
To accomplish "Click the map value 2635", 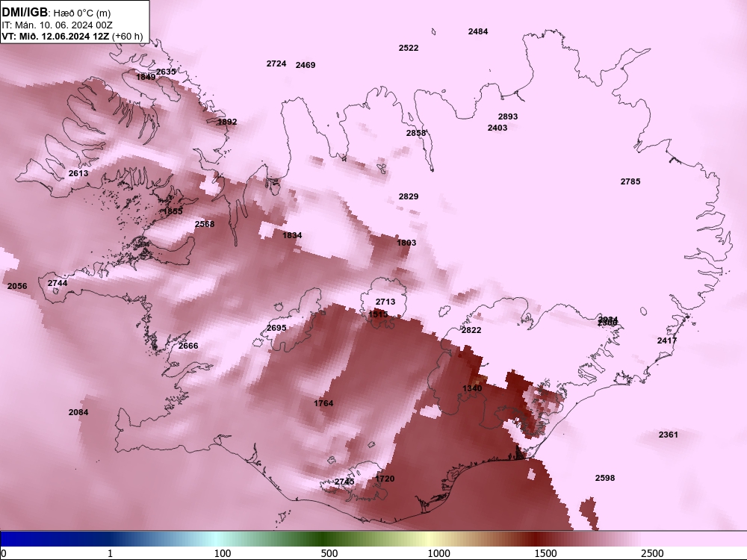I will [167, 72].
